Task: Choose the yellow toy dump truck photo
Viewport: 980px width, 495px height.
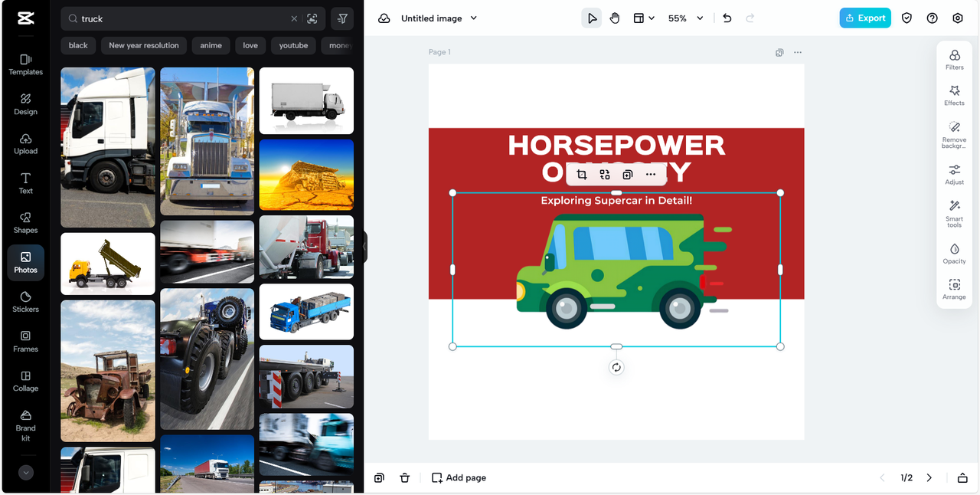Action: pyautogui.click(x=108, y=264)
